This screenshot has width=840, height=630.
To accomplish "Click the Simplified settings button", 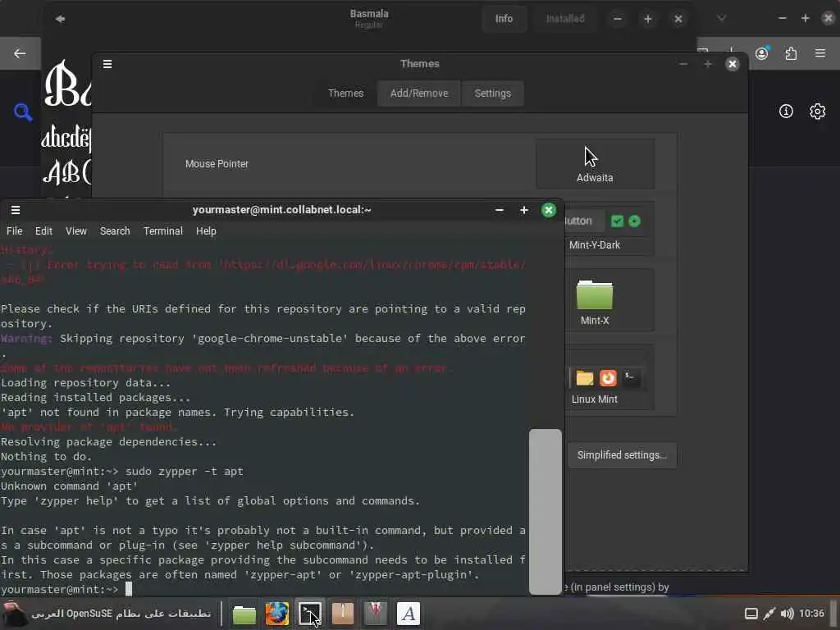I will click(x=622, y=454).
